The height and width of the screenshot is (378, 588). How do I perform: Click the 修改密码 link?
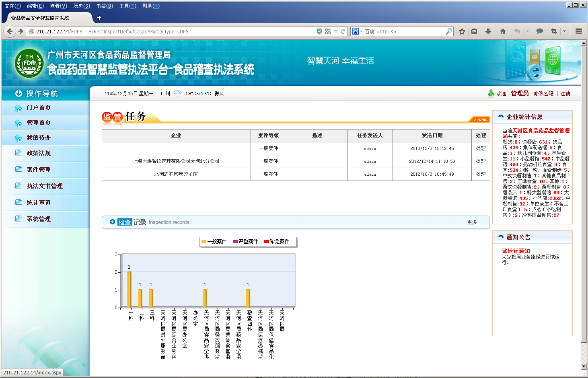pyautogui.click(x=543, y=94)
